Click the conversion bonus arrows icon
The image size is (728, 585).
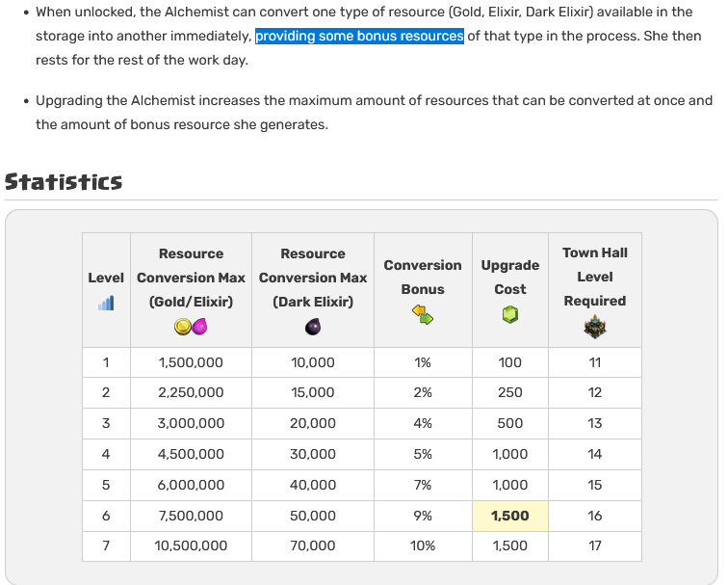[x=423, y=314]
